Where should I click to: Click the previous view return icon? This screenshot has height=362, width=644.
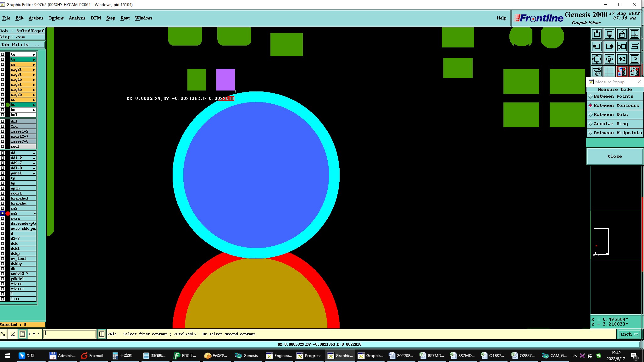(x=622, y=47)
